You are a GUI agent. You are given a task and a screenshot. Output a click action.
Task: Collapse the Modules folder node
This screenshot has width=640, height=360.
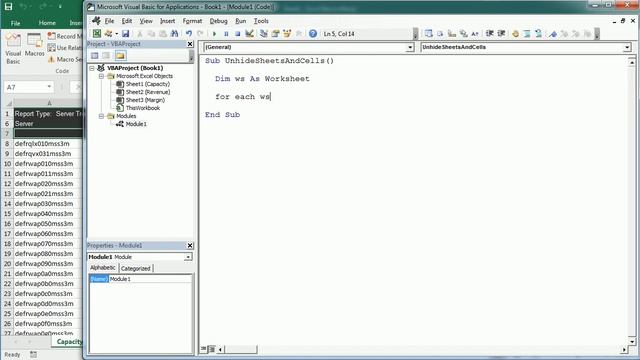point(101,116)
